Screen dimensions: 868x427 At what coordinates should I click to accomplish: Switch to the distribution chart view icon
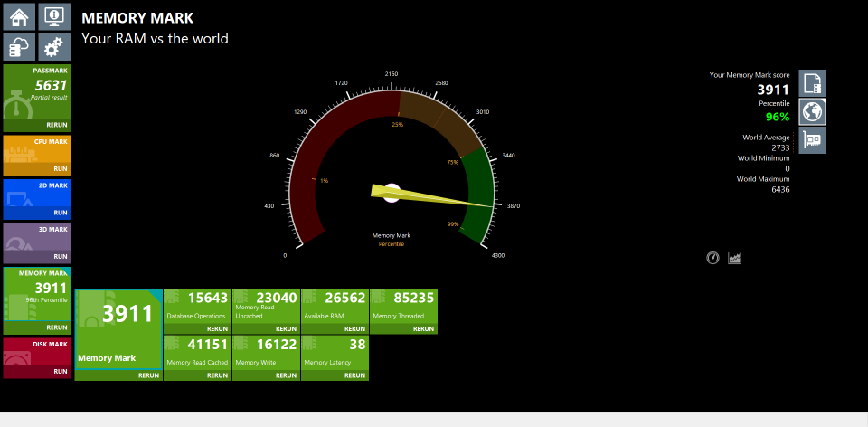pyautogui.click(x=734, y=258)
